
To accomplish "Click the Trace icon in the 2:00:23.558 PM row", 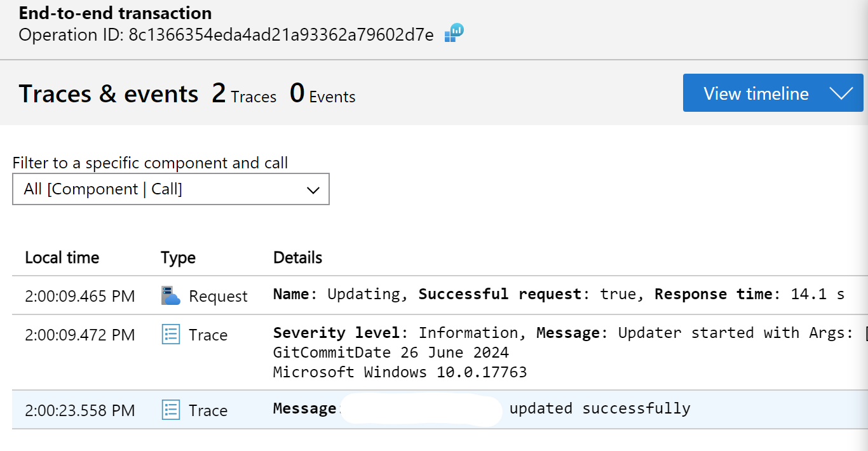I will (x=171, y=410).
